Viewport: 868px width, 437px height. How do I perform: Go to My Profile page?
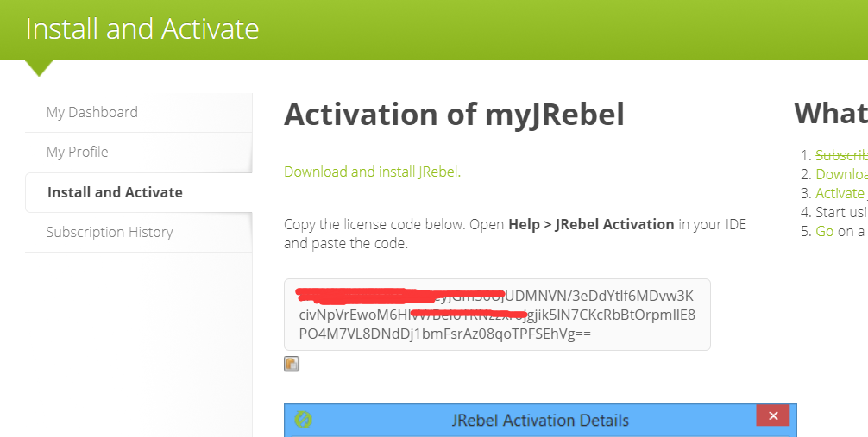(x=77, y=152)
